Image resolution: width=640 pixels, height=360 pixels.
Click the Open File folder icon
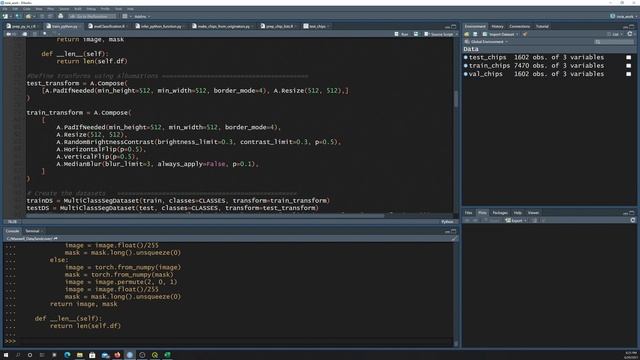coord(28,16)
